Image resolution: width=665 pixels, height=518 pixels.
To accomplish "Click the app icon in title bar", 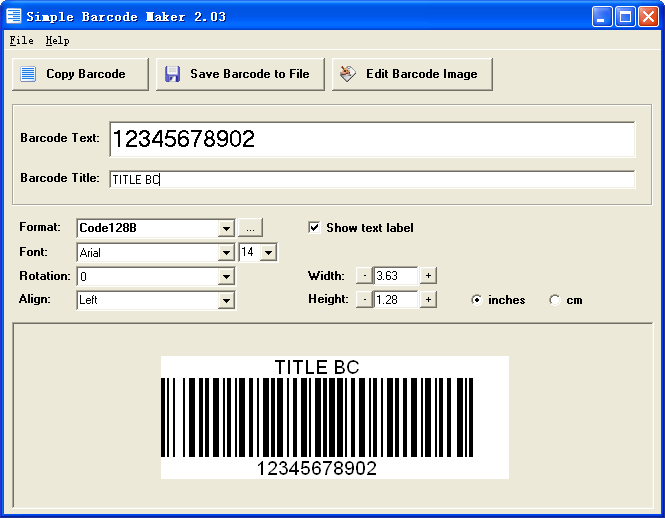I will click(14, 16).
